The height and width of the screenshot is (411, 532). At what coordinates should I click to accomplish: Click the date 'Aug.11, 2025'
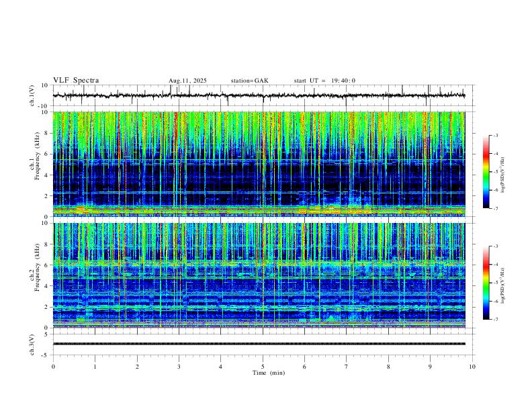pyautogui.click(x=187, y=81)
